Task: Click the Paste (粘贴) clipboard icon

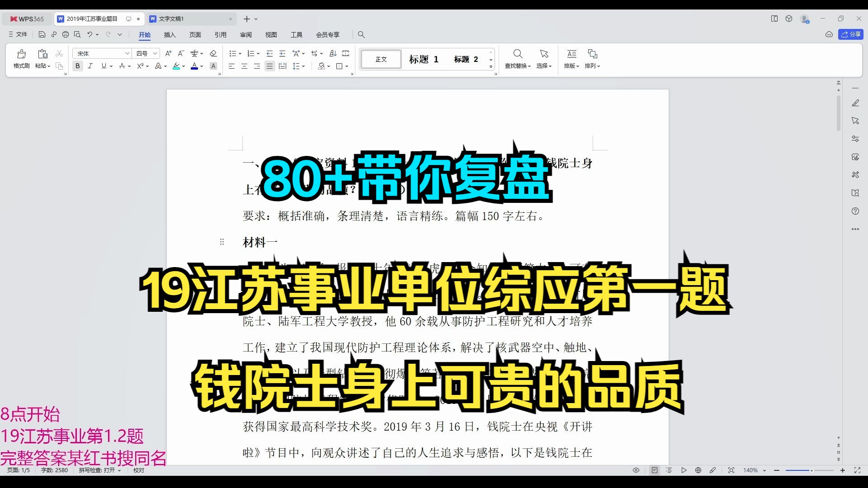Action: point(43,54)
